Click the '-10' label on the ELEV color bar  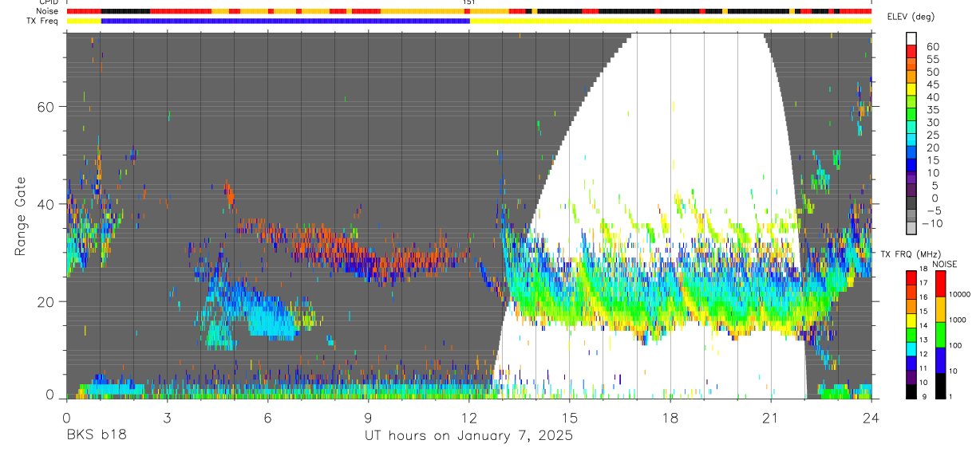(934, 223)
